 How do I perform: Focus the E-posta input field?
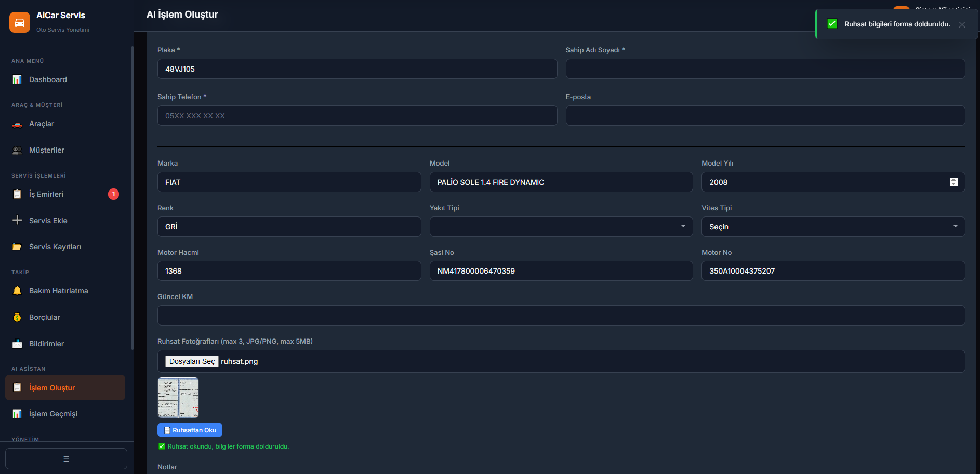pos(765,115)
